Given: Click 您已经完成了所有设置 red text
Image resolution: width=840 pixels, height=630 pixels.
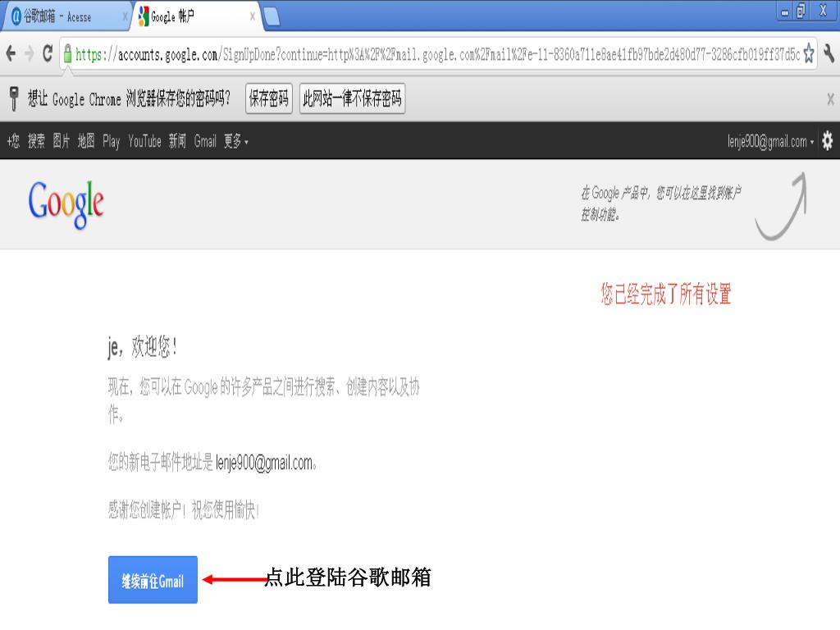Looking at the screenshot, I should pos(666,294).
